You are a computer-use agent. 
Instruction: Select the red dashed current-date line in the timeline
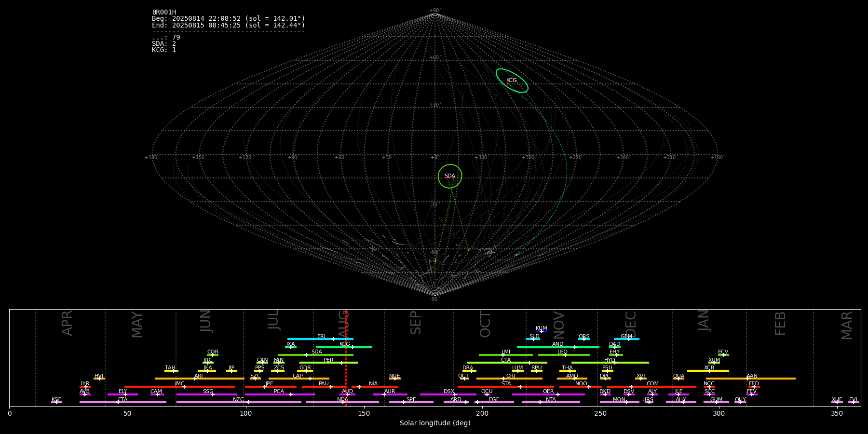(x=346, y=358)
